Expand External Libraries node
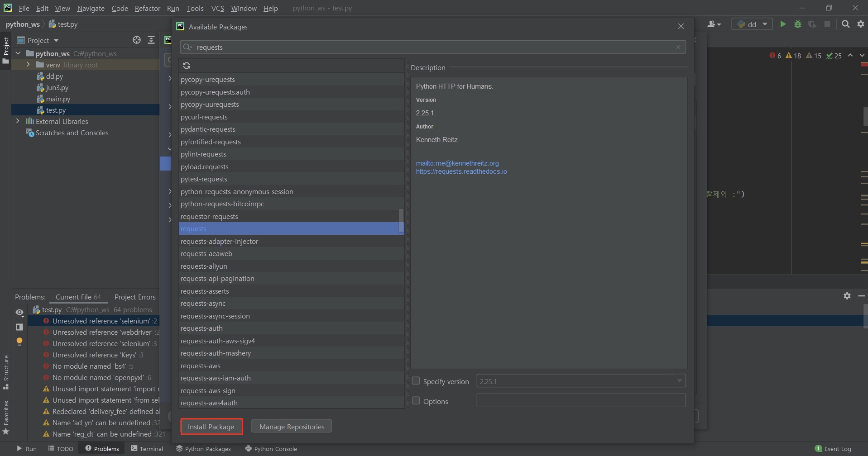 pyautogui.click(x=18, y=121)
